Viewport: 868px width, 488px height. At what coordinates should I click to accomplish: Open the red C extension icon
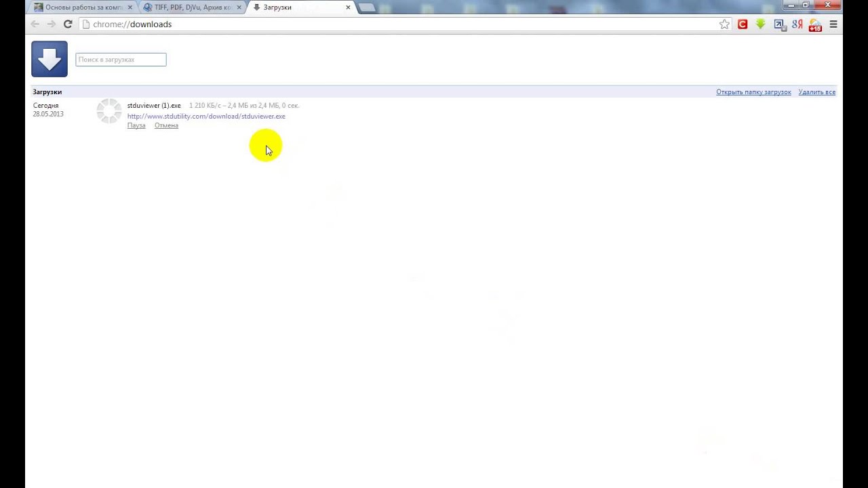tap(743, 24)
